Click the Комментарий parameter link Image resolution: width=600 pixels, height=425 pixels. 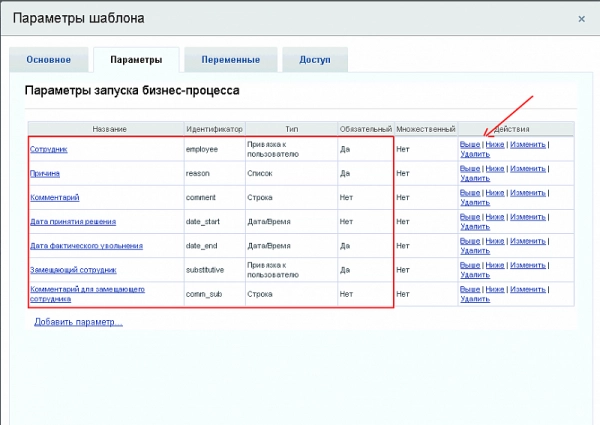(x=55, y=198)
